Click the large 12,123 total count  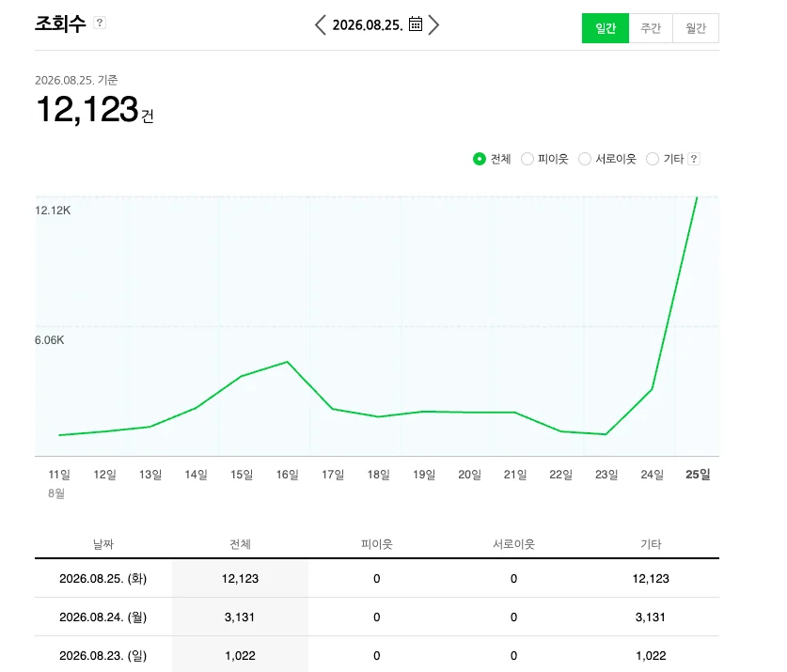click(87, 109)
